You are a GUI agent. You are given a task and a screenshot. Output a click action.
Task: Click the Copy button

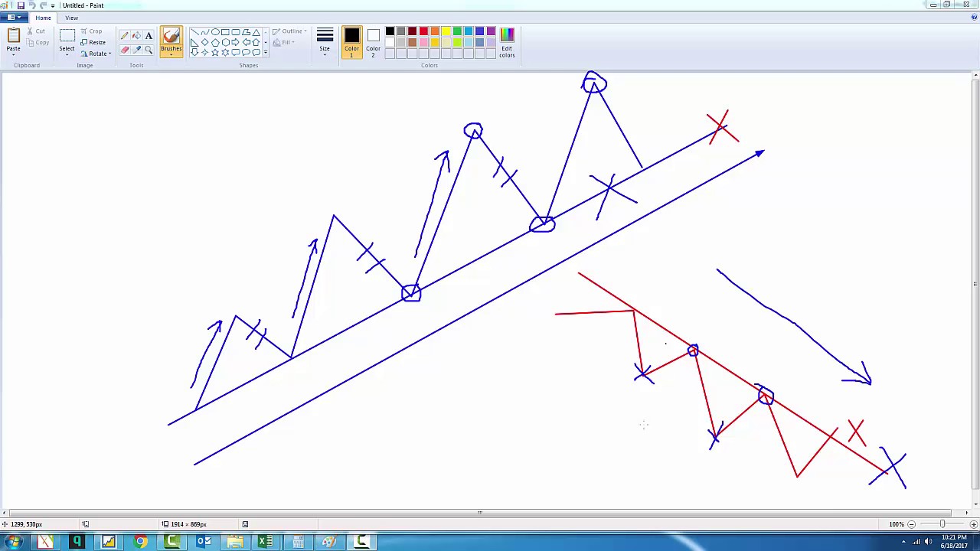click(38, 42)
